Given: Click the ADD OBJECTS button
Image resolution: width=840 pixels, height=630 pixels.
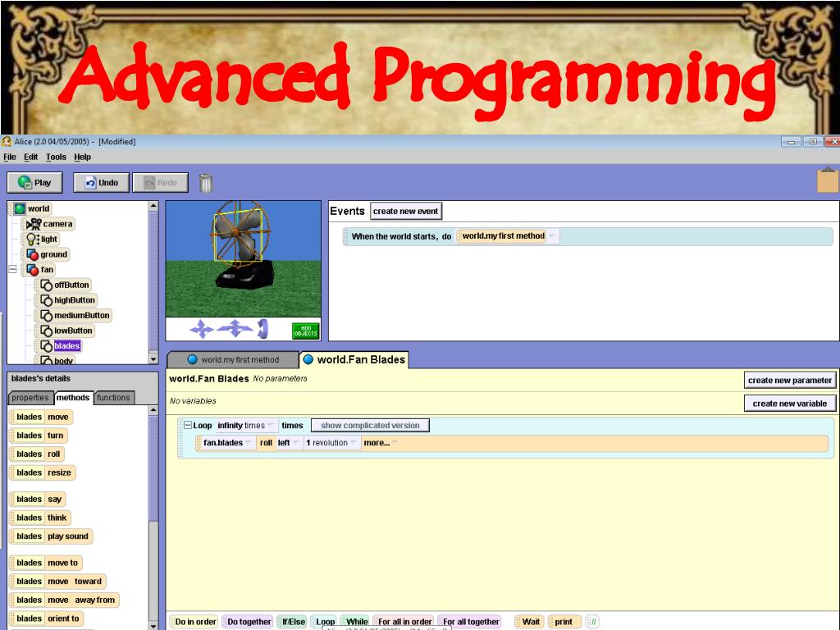Looking at the screenshot, I should point(305,331).
